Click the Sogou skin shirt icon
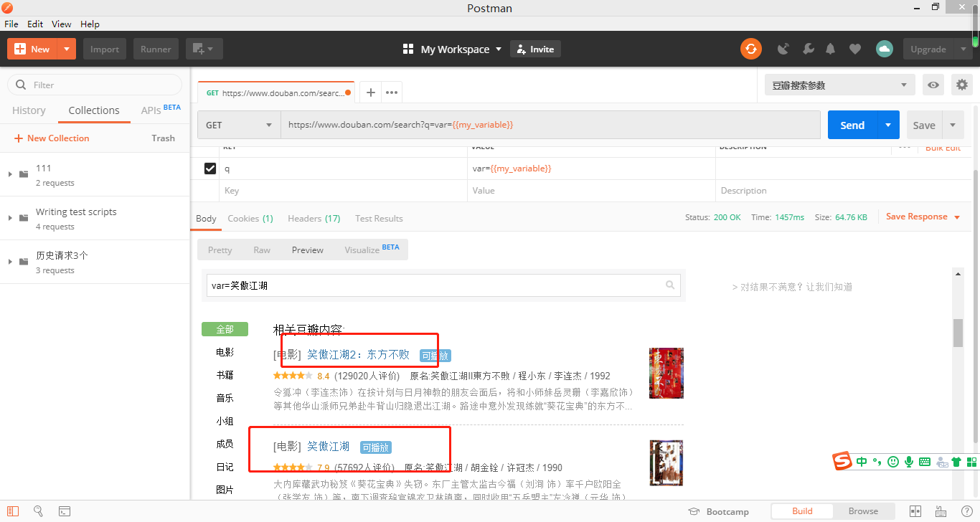The width and height of the screenshot is (980, 522). coord(956,462)
